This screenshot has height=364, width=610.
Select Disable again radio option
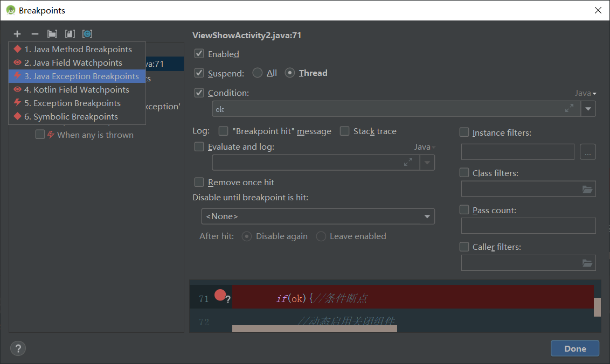coord(247,236)
